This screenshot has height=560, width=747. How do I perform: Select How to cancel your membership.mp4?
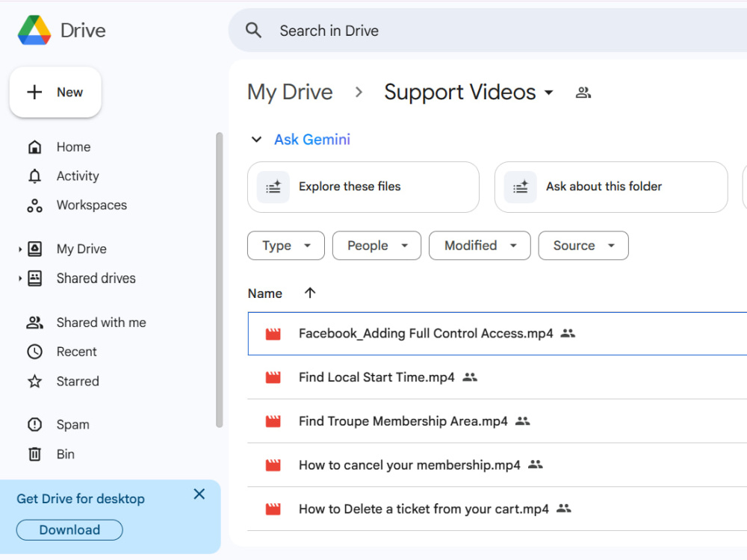coord(498,465)
